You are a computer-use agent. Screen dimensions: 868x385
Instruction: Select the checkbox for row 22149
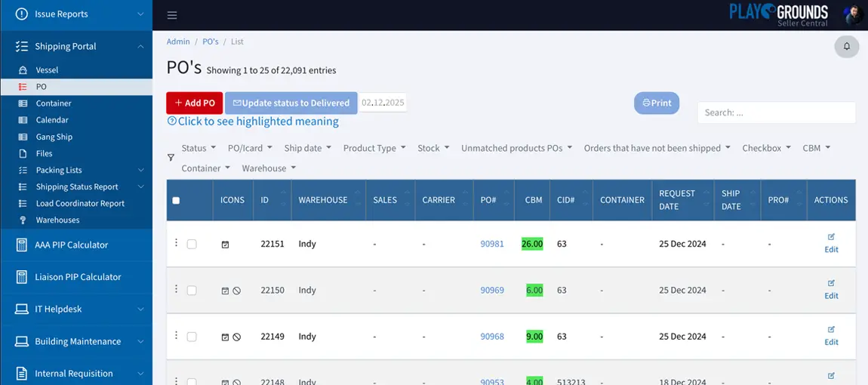[x=192, y=337]
